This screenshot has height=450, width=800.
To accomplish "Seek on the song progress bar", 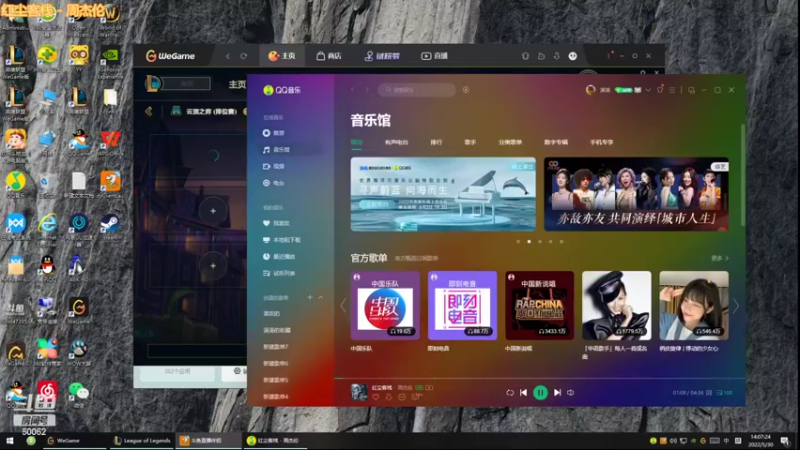I will coord(540,379).
